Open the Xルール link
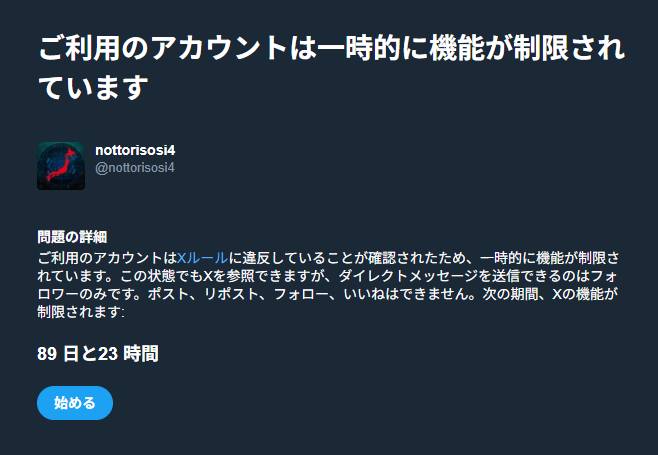Viewport: 658px width, 455px height. (203, 258)
